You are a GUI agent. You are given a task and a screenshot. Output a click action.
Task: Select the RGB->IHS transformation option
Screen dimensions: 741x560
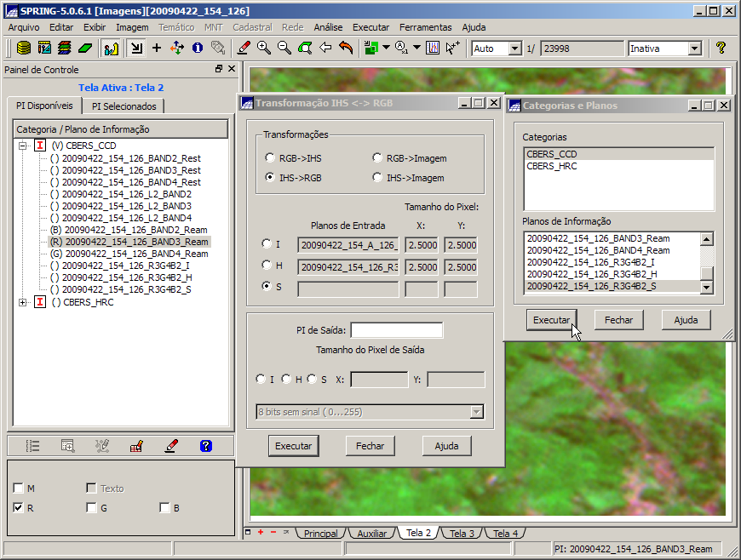coord(271,158)
